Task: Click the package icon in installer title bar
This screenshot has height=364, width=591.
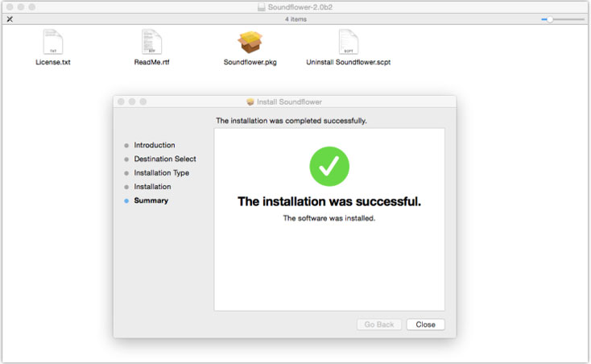Action: [250, 101]
